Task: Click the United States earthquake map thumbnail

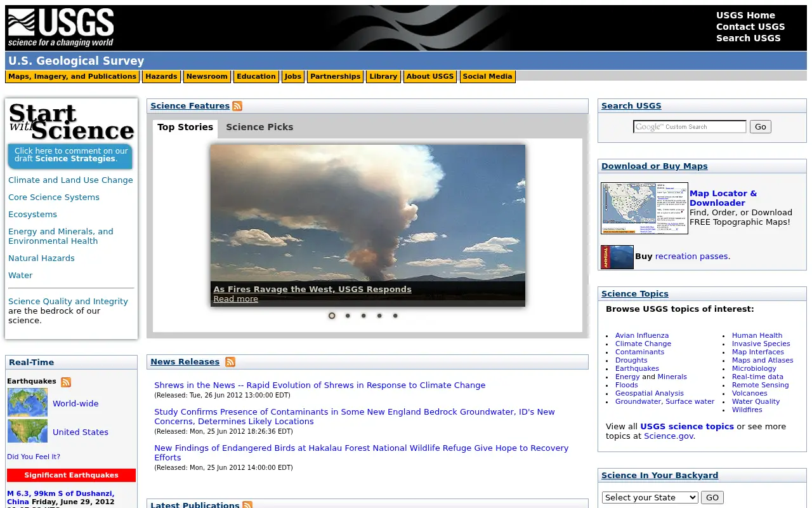Action: [x=27, y=431]
